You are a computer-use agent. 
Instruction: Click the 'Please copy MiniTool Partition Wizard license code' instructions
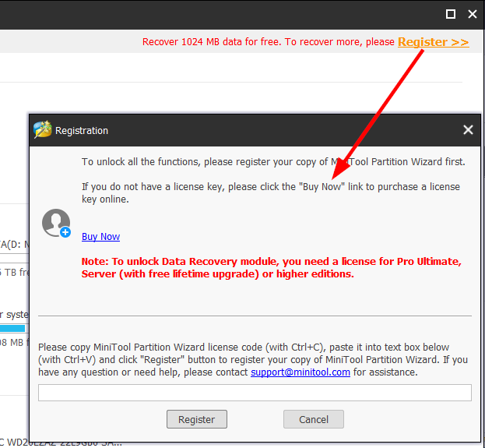click(253, 359)
